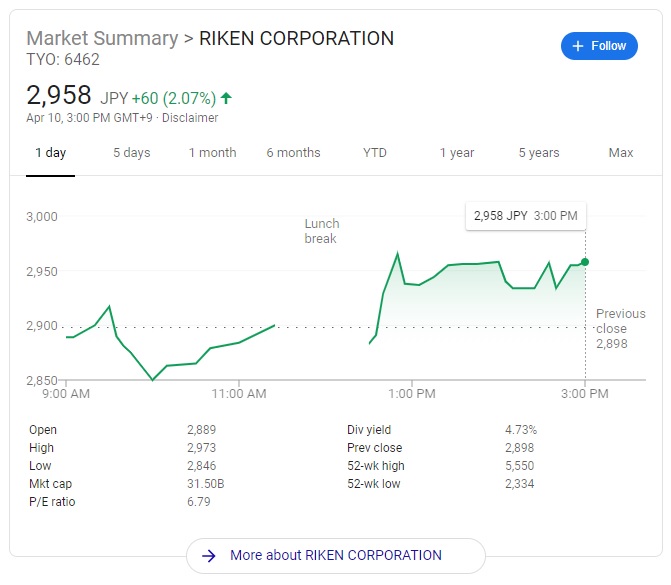Click the Previous close 2,898 label

[620, 328]
